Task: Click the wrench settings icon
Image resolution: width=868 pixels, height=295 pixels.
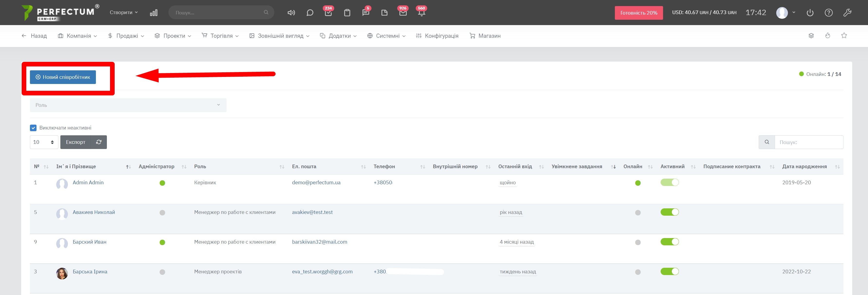Action: point(847,13)
